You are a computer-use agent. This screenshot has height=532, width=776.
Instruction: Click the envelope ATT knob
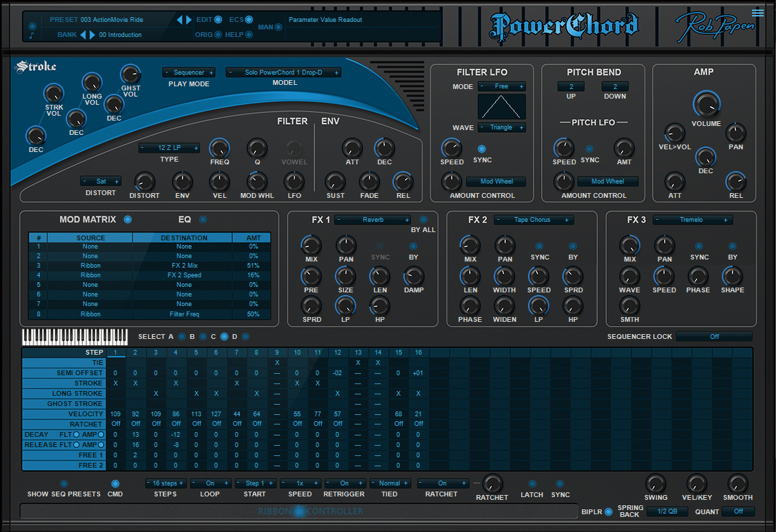(x=352, y=148)
